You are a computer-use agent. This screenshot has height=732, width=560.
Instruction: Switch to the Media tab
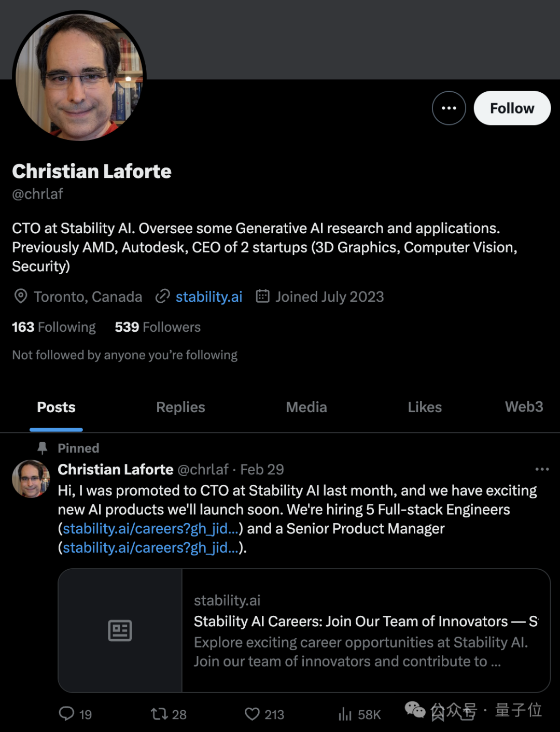(x=306, y=407)
